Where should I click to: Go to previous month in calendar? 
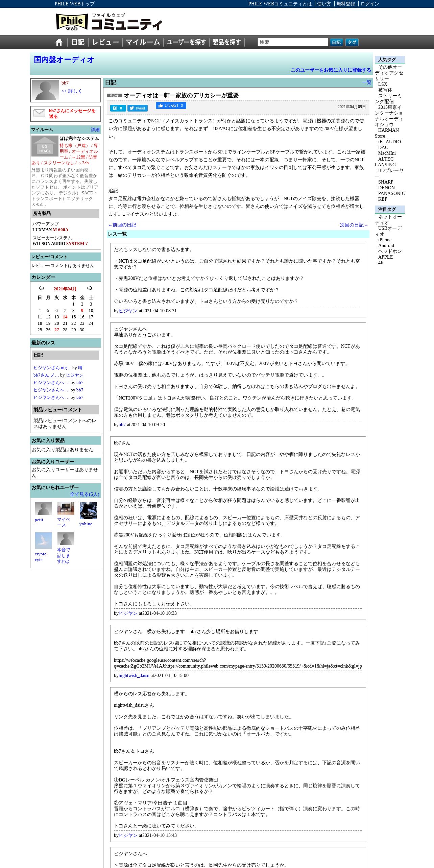coord(41,288)
